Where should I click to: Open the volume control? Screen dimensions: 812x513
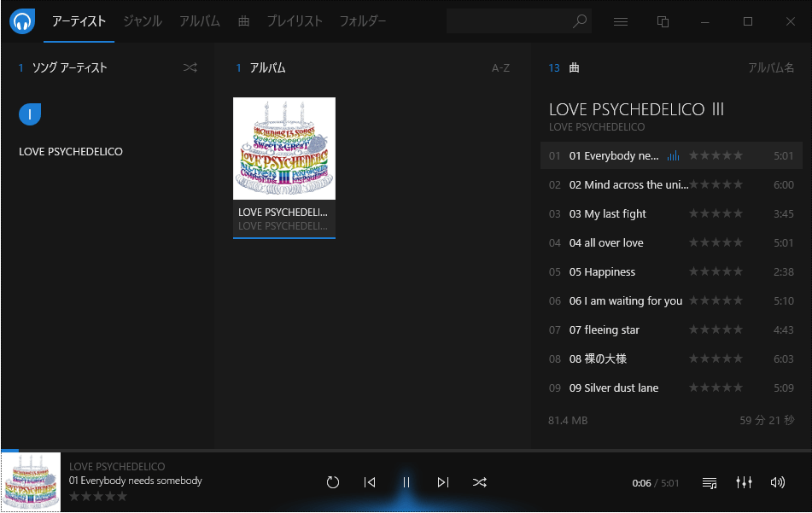pyautogui.click(x=777, y=482)
